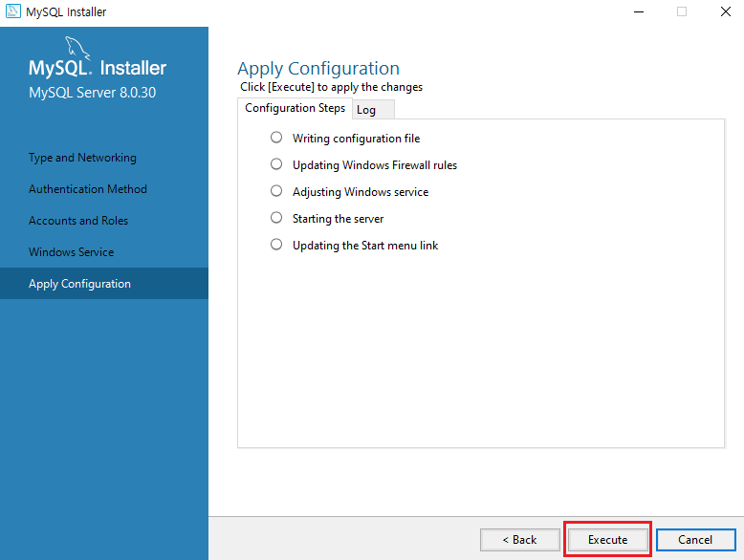
Task: Open the Windows Service step
Action: [71, 251]
